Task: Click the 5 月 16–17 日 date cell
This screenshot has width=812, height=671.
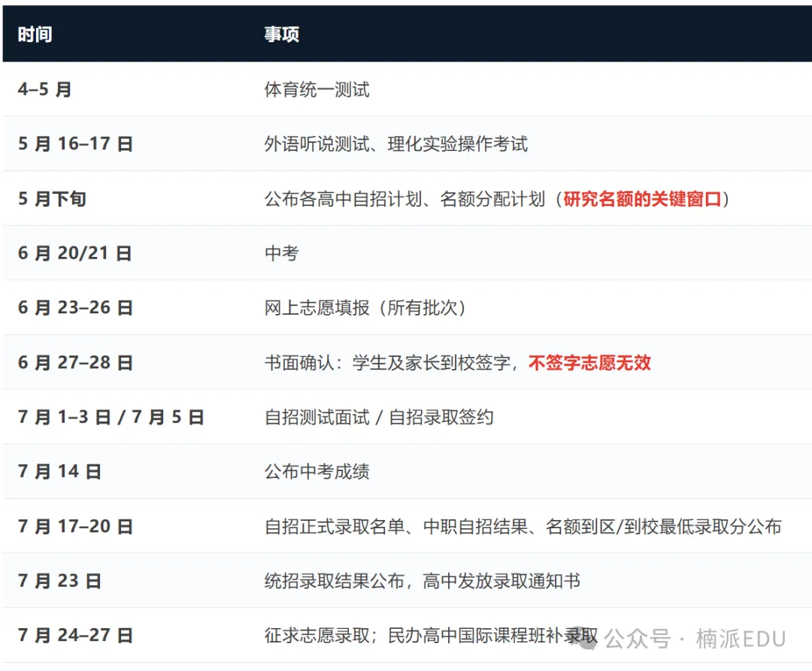Action: click(x=76, y=144)
